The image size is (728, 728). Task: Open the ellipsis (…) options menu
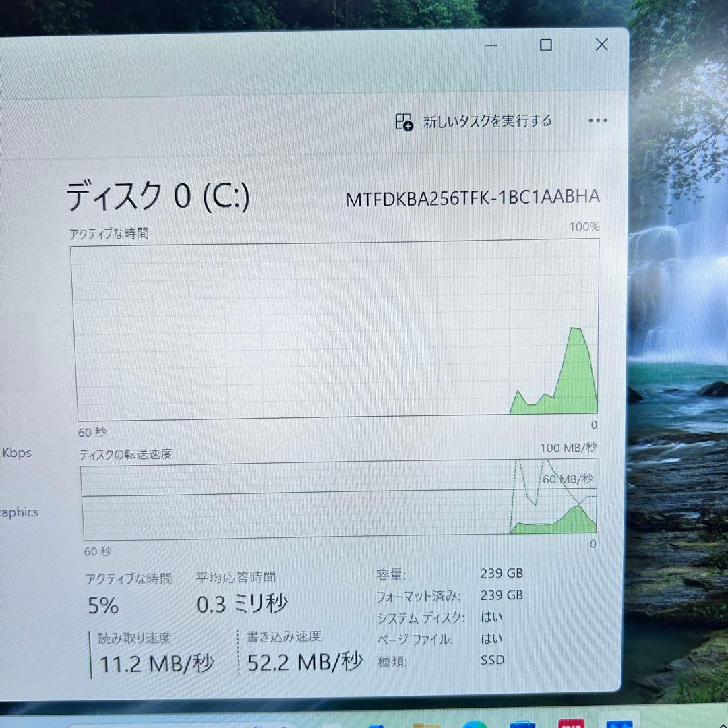pos(598,121)
